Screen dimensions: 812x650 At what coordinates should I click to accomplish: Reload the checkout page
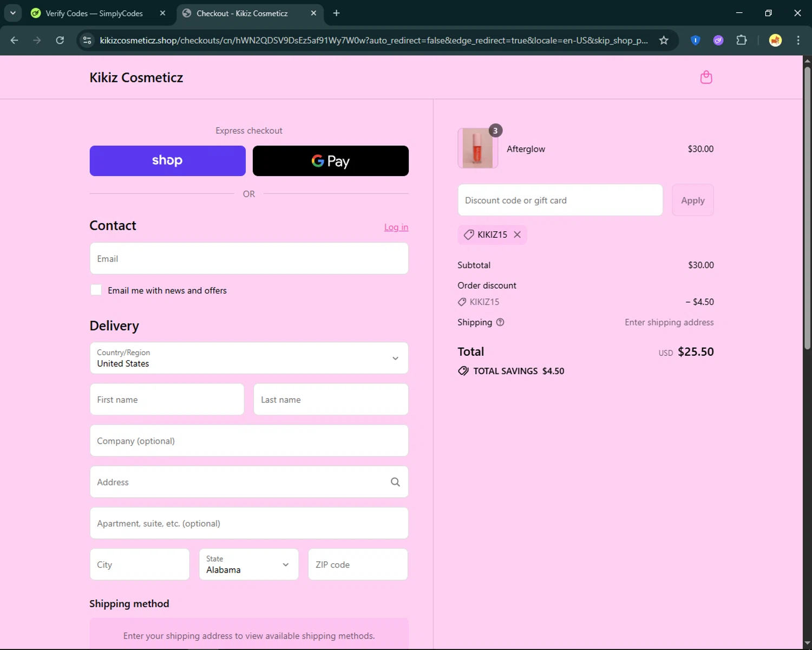tap(60, 40)
